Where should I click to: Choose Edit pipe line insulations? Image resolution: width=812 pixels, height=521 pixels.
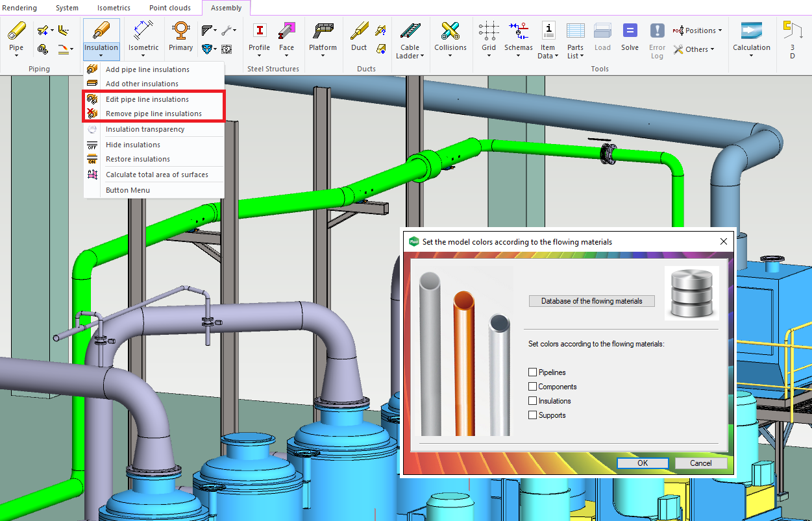[147, 99]
